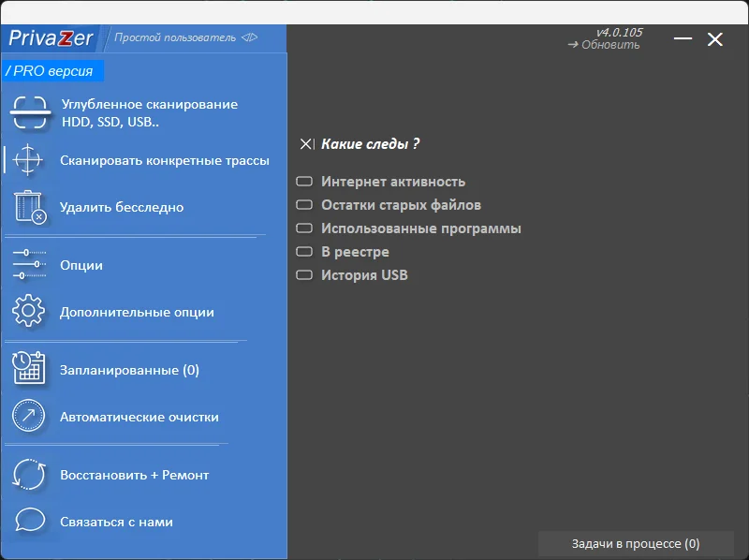Image resolution: width=749 pixels, height=560 pixels.
Task: Click the Восстановить + Ремонт circular arrows icon
Action: point(29,475)
